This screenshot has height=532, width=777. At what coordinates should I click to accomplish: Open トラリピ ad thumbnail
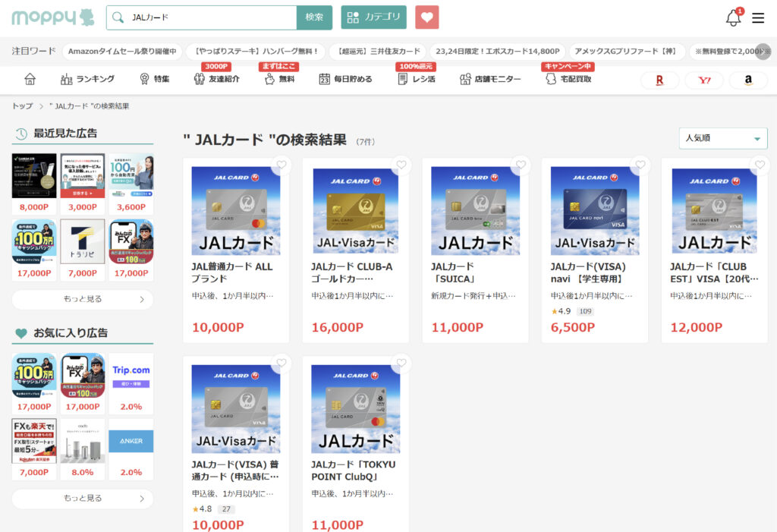point(83,242)
